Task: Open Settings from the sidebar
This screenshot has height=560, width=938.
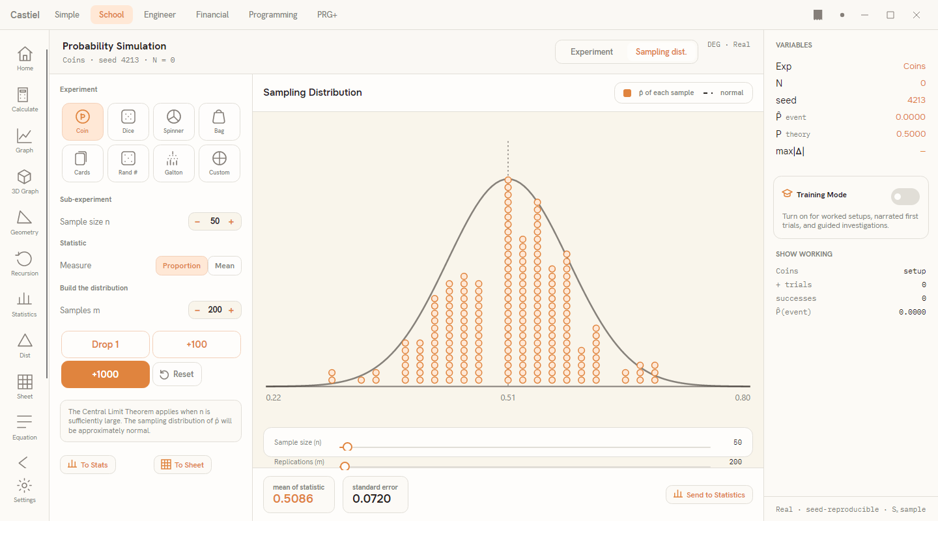Action: (25, 490)
